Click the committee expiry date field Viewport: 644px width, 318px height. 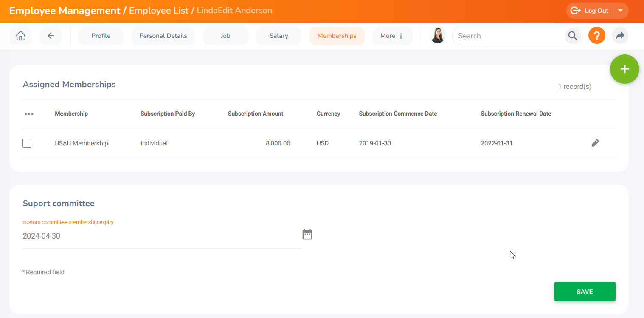tap(162, 236)
